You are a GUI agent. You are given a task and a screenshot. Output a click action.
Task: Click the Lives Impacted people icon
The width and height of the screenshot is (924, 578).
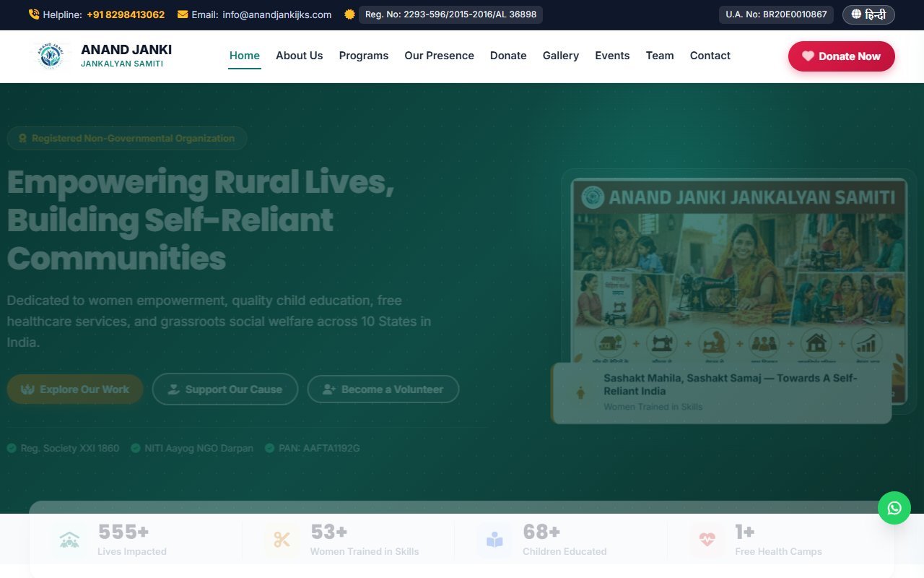[x=69, y=540]
